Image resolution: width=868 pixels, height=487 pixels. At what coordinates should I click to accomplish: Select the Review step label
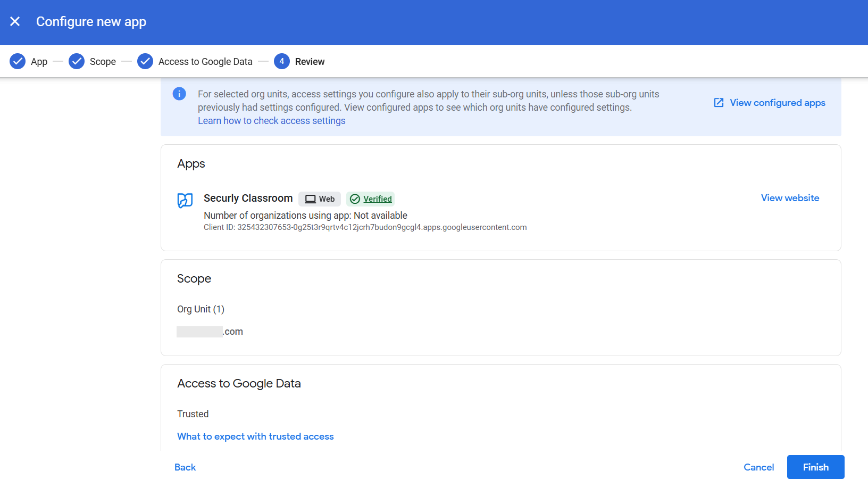[310, 62]
